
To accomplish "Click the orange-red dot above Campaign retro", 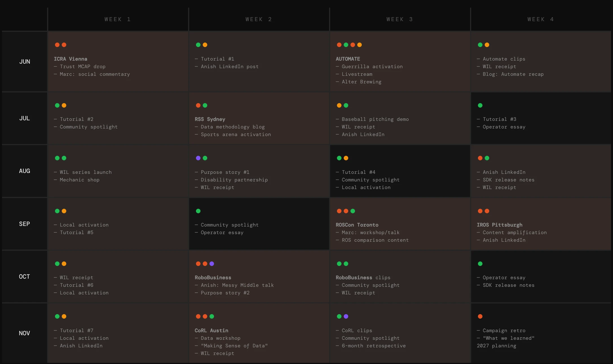I will coord(480,316).
